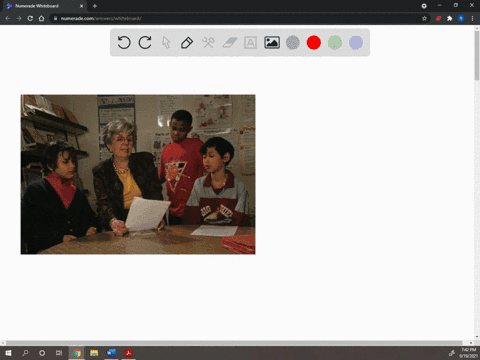The height and width of the screenshot is (360, 480).
Task: Pick the red color swatch
Action: (x=314, y=43)
